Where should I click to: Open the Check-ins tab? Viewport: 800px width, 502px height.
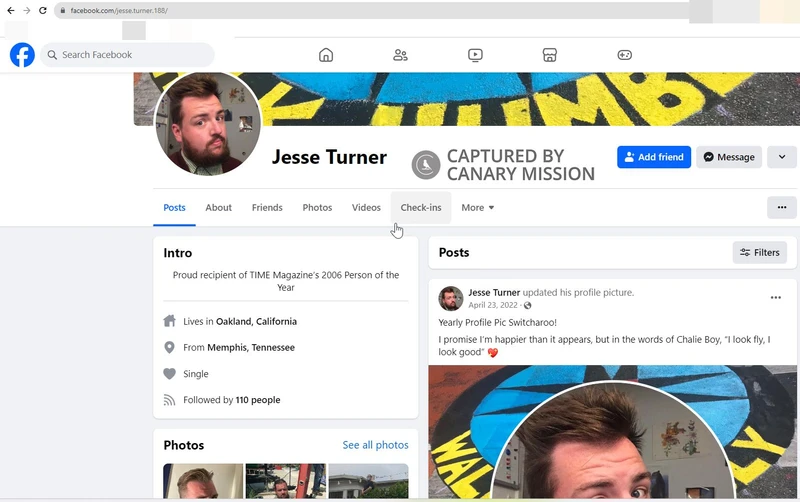421,208
